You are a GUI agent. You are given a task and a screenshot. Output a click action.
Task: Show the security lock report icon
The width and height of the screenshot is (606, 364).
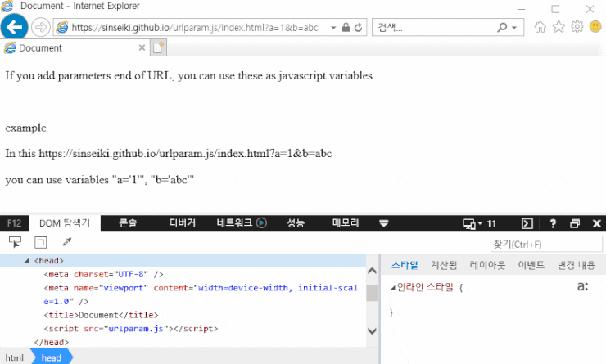pos(346,28)
